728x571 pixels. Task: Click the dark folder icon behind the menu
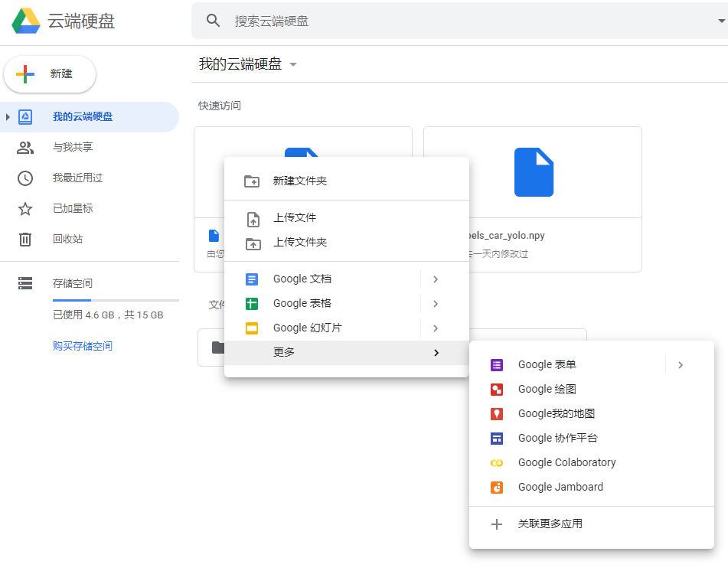[x=217, y=347]
